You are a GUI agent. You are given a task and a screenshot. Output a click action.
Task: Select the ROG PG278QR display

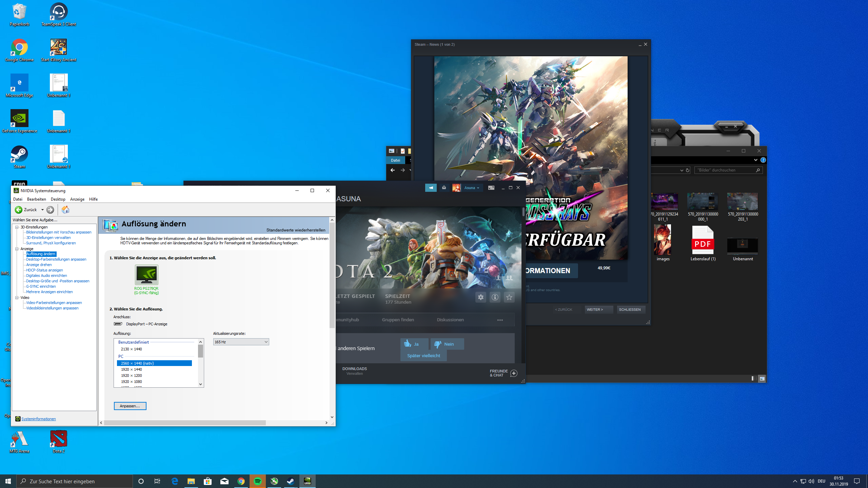[146, 275]
